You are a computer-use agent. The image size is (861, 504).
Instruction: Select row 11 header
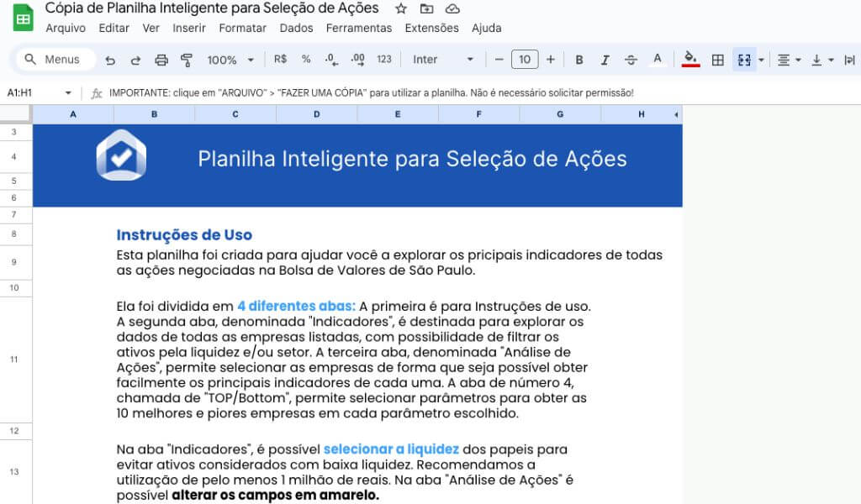[14, 360]
